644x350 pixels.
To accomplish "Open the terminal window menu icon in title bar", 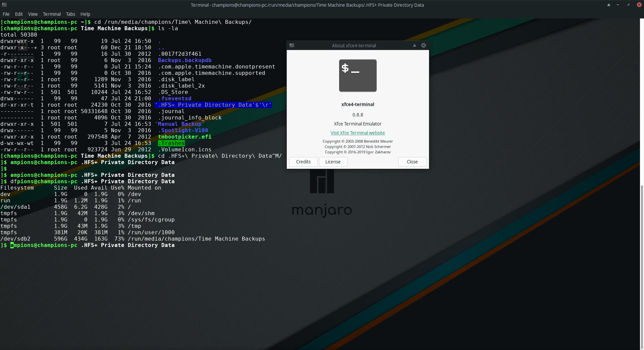I will point(4,5).
